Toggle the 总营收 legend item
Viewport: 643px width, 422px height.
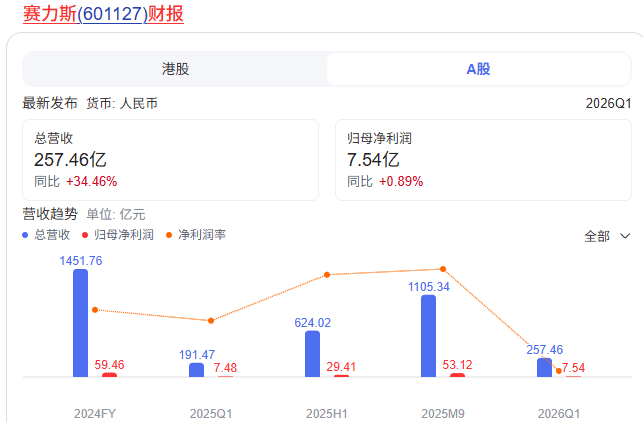[46, 235]
